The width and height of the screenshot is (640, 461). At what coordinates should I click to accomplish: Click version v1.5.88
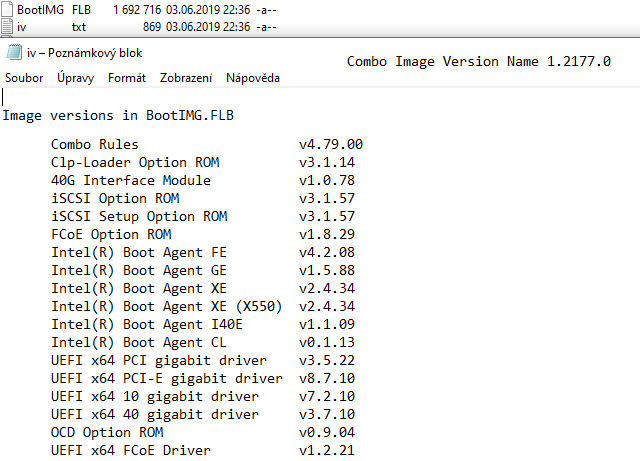327,270
